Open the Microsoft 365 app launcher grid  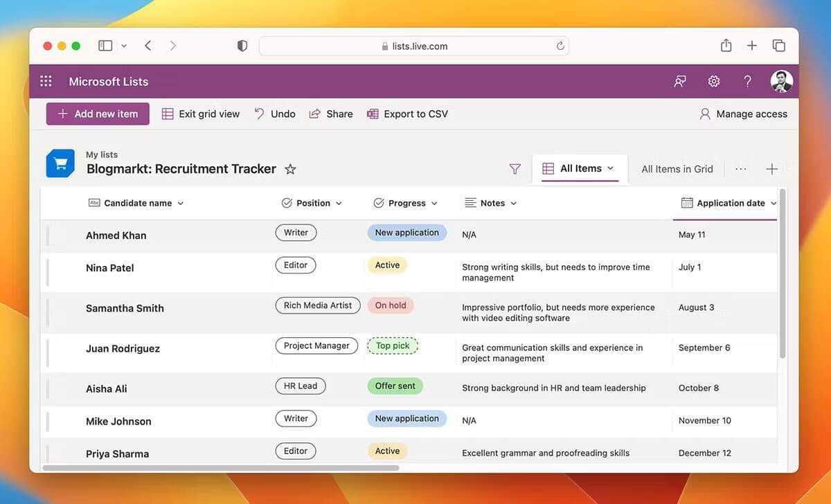pyautogui.click(x=46, y=81)
